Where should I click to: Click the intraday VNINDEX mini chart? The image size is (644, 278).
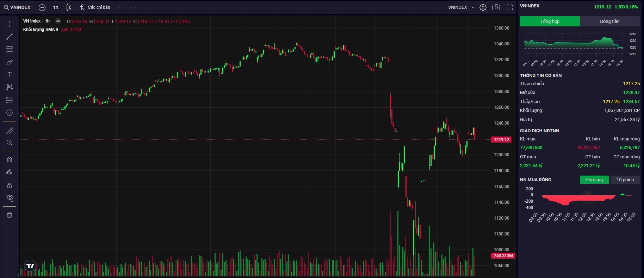574,44
